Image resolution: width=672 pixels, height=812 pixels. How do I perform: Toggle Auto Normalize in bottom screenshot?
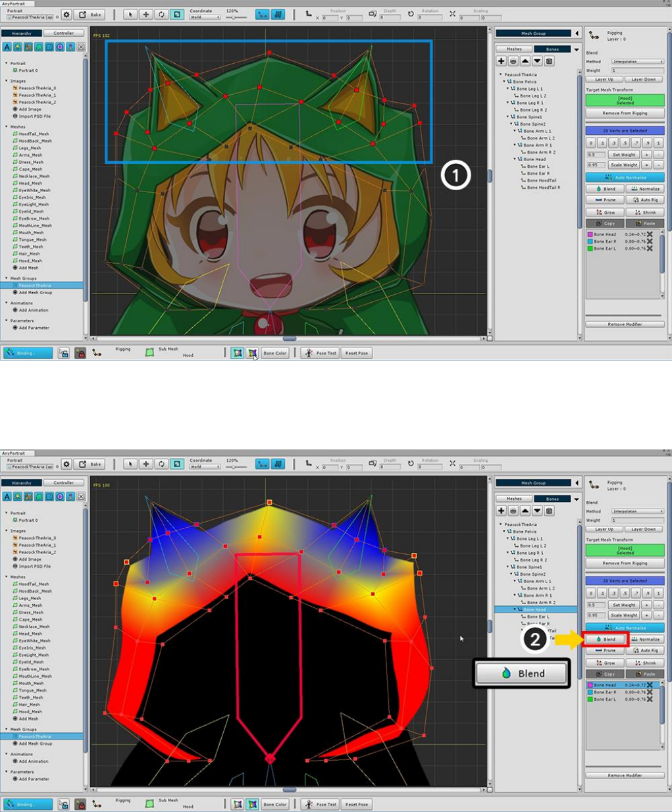coord(625,628)
